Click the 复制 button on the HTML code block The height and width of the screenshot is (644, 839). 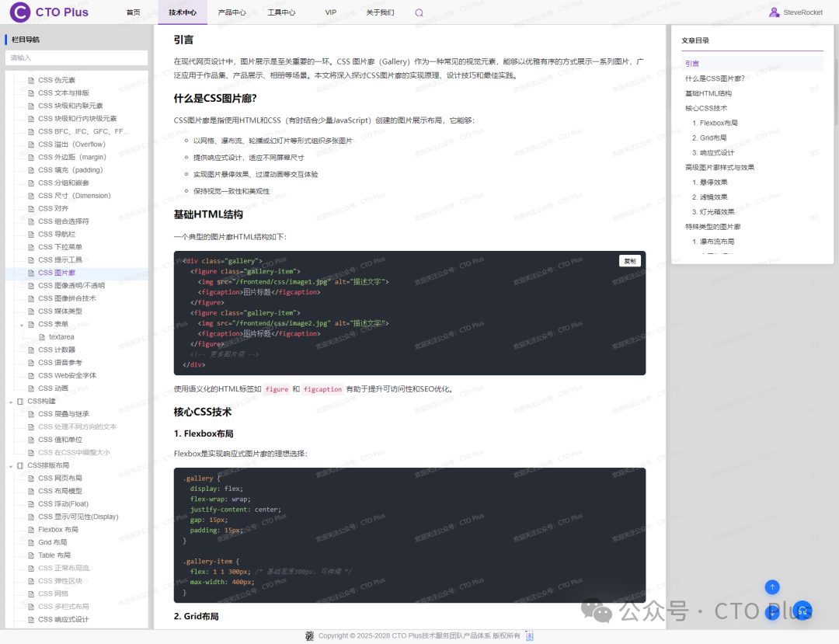coord(630,261)
